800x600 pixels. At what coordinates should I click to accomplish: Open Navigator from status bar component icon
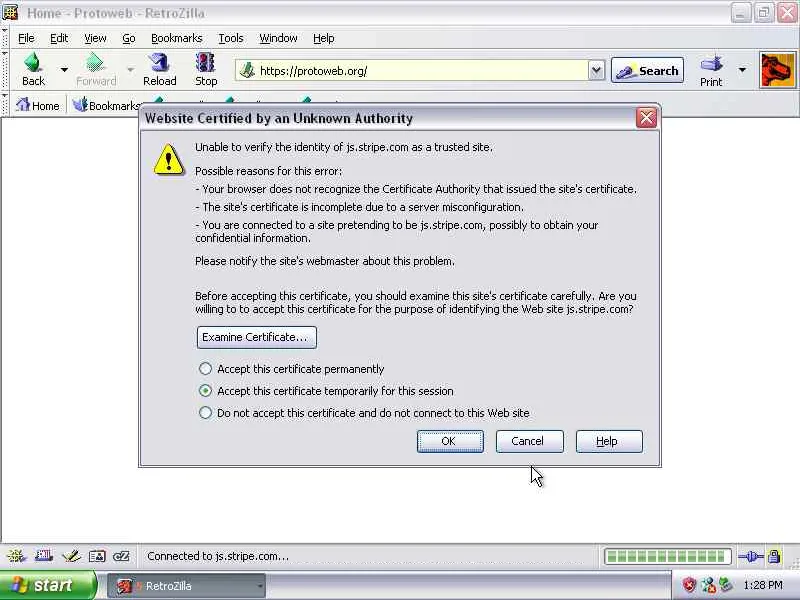click(16, 556)
